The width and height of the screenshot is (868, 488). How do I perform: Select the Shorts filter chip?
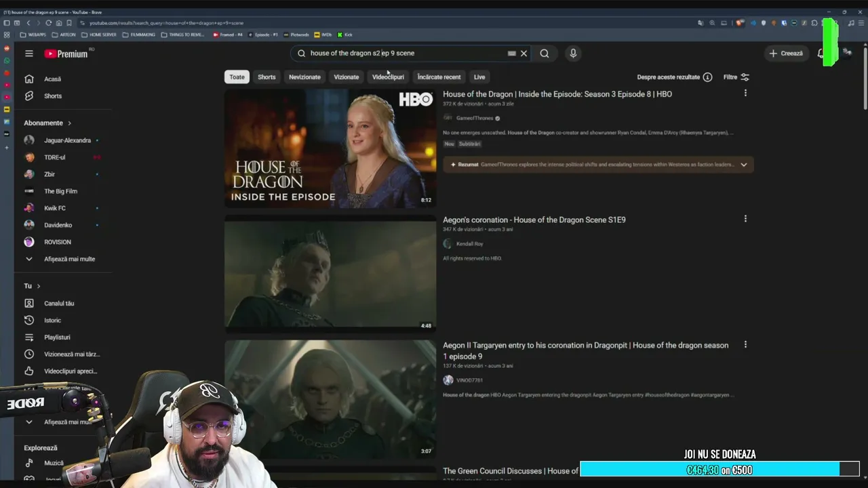[x=267, y=77]
